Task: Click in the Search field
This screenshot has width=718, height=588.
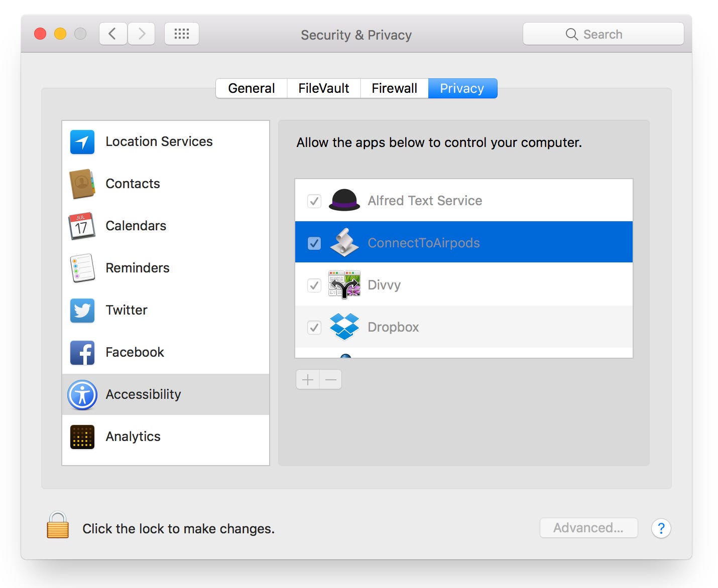Action: click(x=604, y=34)
